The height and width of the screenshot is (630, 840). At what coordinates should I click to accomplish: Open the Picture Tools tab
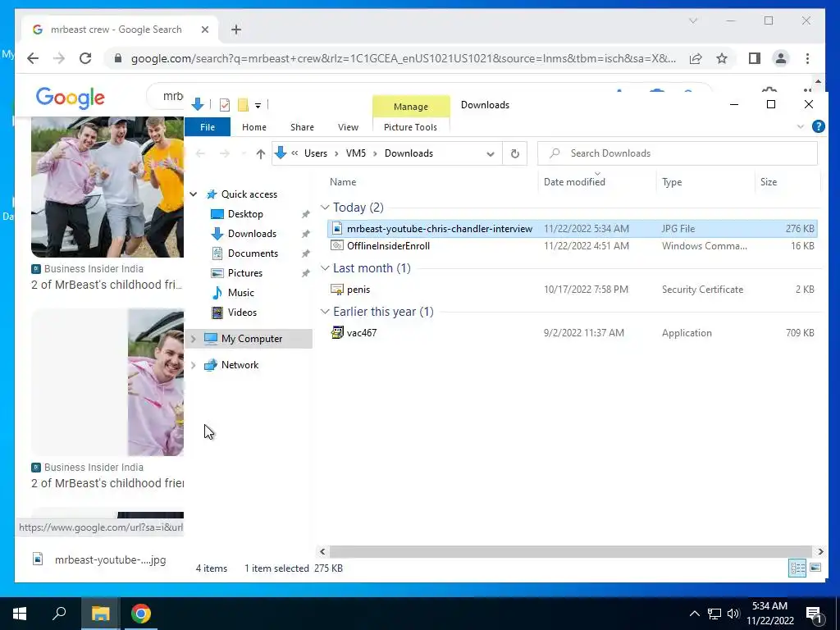click(x=410, y=127)
